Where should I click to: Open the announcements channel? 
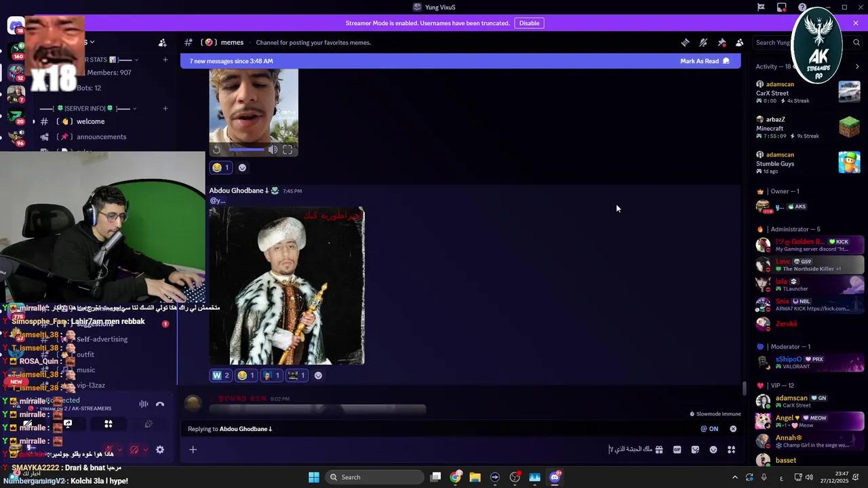tap(102, 137)
